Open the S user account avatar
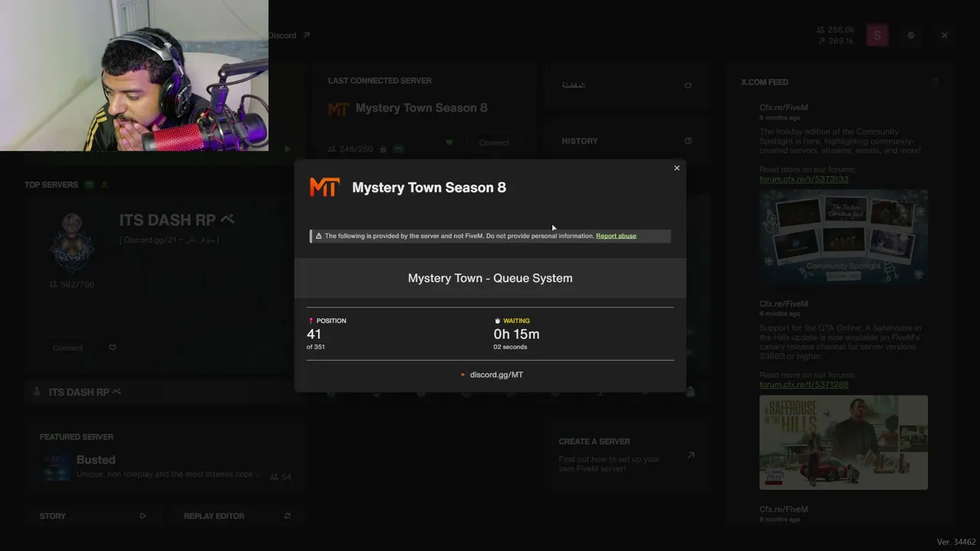The width and height of the screenshot is (980, 551). pos(877,35)
